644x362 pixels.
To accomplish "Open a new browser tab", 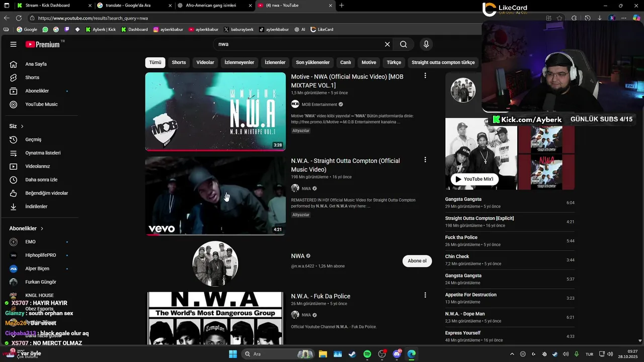I will (342, 6).
